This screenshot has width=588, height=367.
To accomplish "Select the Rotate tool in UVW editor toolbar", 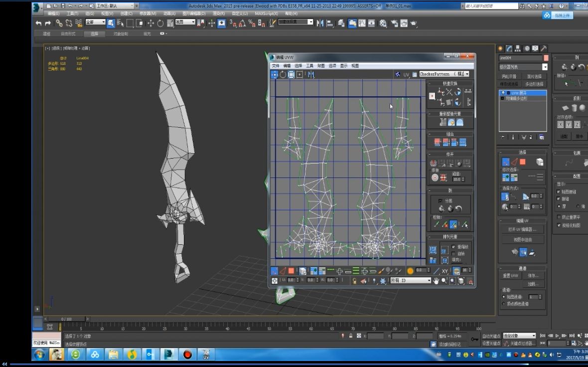I will [x=283, y=74].
